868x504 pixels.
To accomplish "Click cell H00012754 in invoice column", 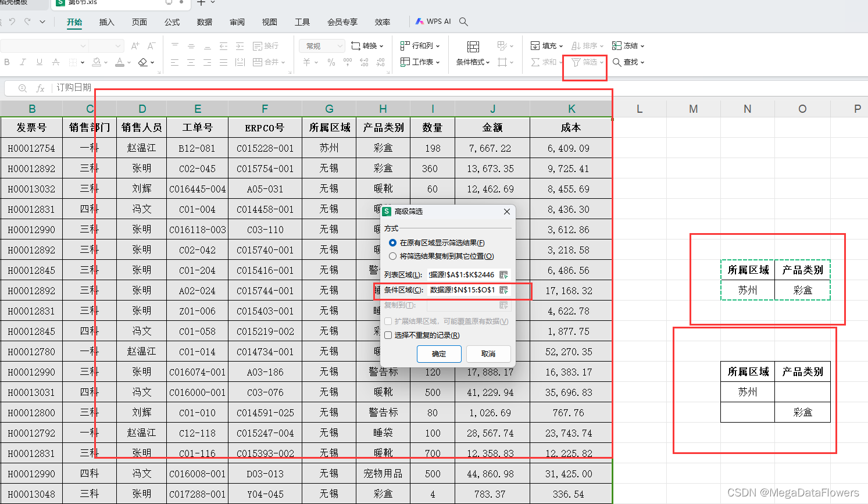I will 31,148.
